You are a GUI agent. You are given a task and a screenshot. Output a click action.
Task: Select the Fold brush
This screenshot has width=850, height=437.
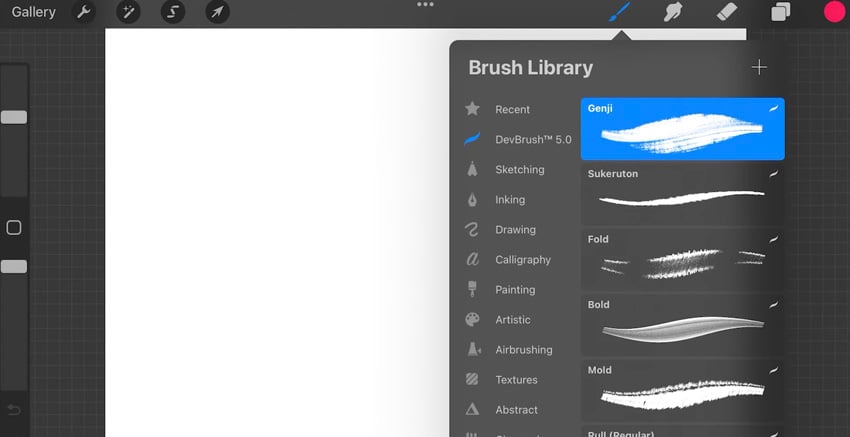pos(682,260)
